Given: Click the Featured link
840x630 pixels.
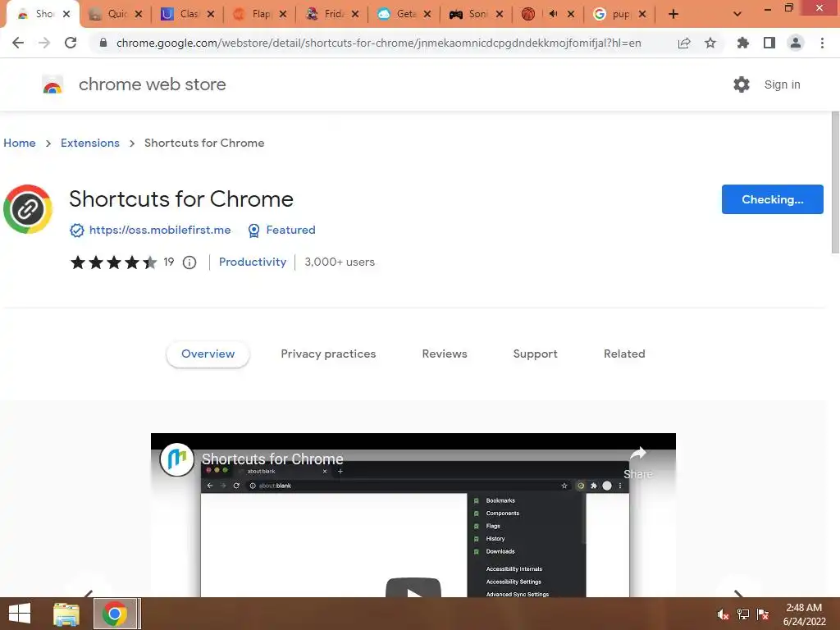Looking at the screenshot, I should (291, 231).
